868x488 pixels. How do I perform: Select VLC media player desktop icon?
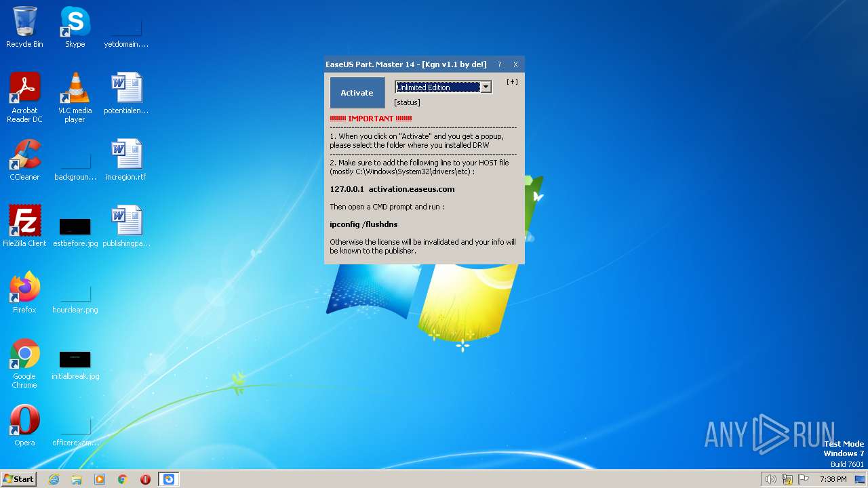[75, 98]
